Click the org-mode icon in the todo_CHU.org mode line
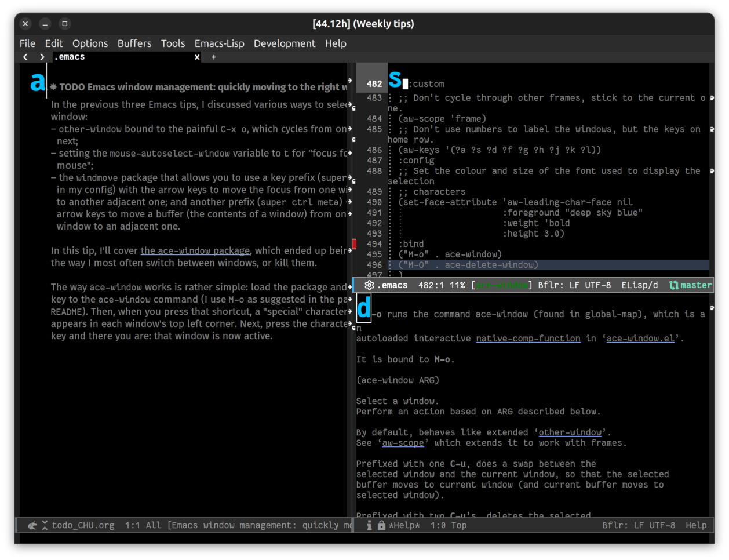The height and width of the screenshot is (560, 729). coord(32,525)
